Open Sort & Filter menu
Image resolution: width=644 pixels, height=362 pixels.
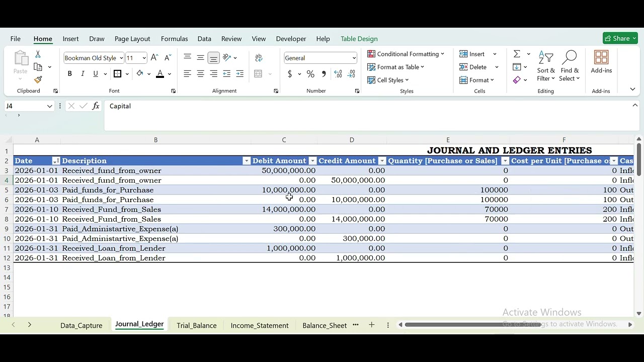click(x=546, y=66)
